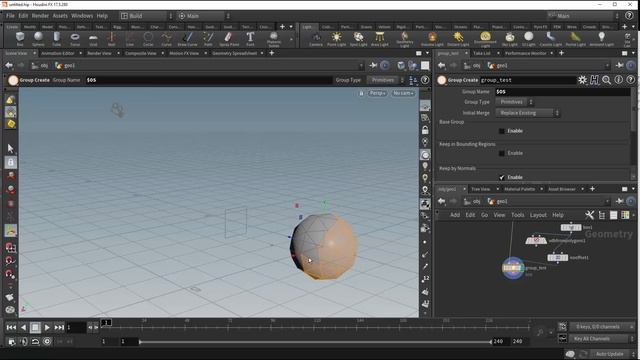Select the Torus shelf tool

[x=75, y=39]
